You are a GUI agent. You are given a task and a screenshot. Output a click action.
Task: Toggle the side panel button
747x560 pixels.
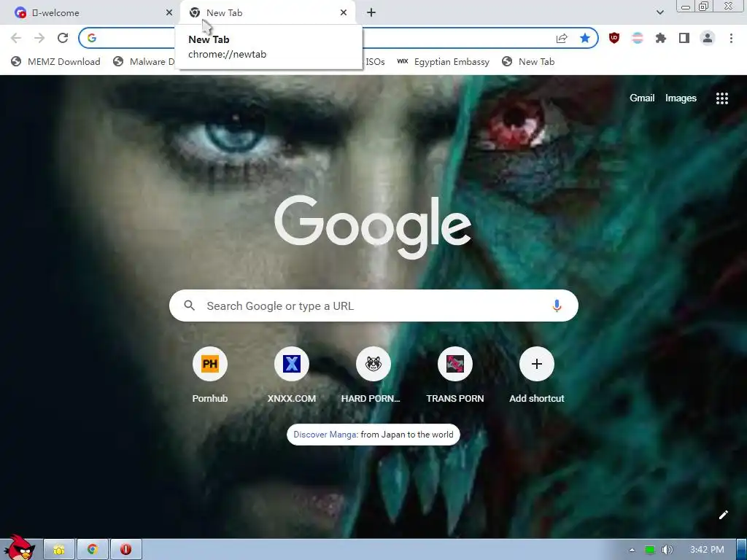click(x=684, y=38)
